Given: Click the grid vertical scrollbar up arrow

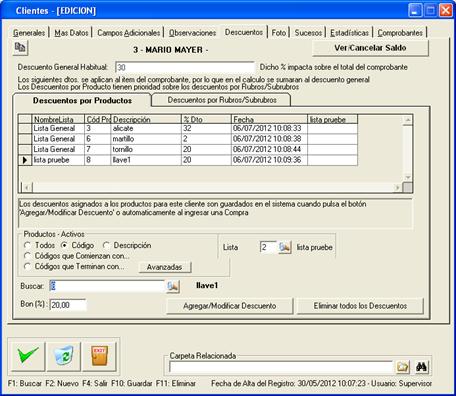Looking at the screenshot, I should point(408,120).
